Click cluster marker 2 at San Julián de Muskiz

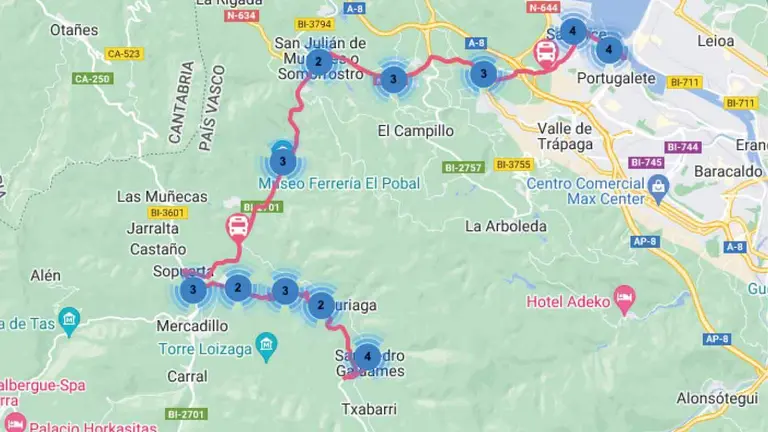(x=318, y=62)
